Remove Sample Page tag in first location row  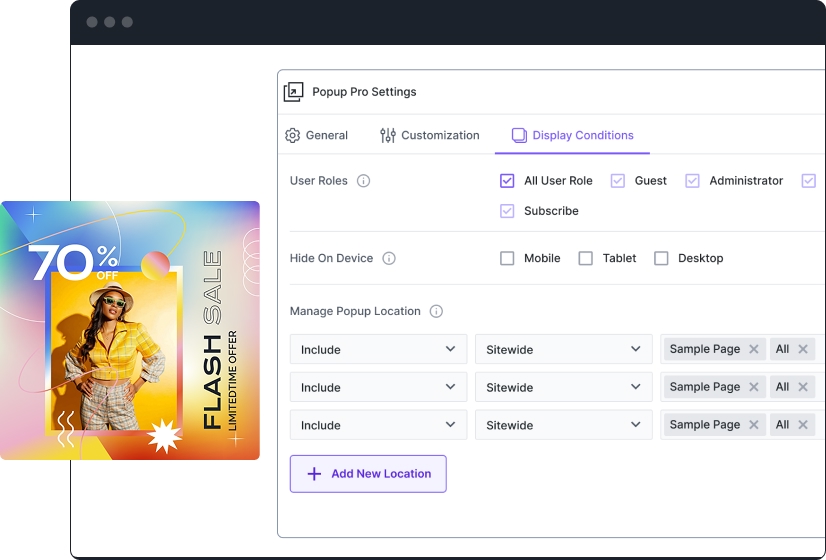(x=754, y=349)
